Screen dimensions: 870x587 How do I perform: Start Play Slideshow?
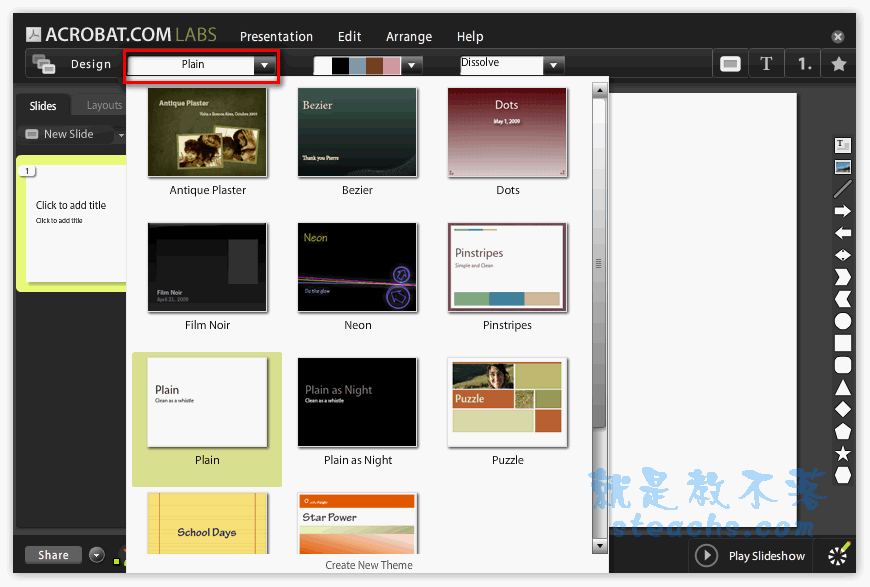750,556
